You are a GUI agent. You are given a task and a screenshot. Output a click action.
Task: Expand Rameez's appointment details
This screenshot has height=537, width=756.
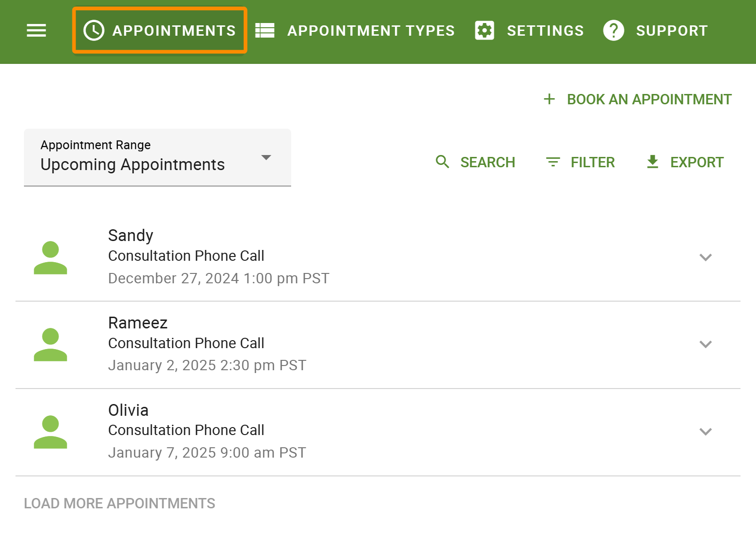tap(705, 344)
